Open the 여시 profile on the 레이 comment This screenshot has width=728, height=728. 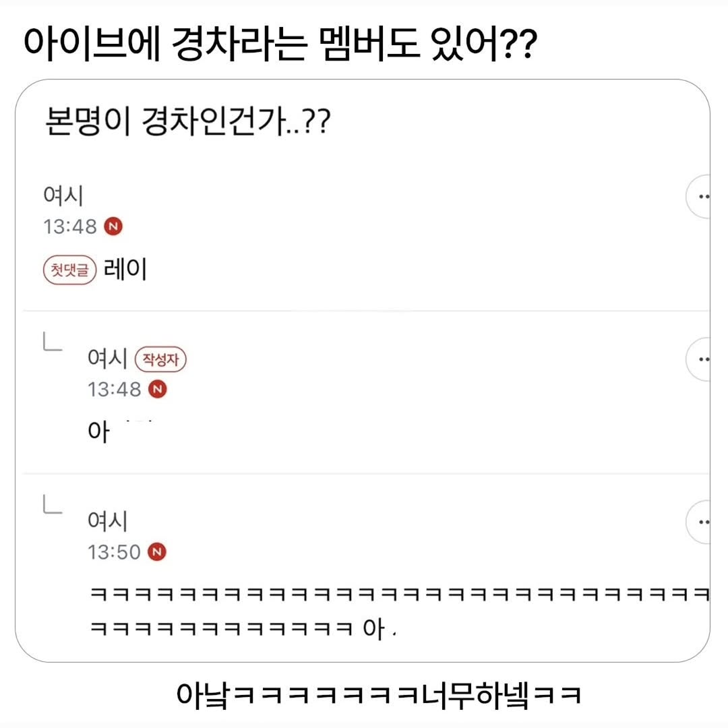pos(63,196)
